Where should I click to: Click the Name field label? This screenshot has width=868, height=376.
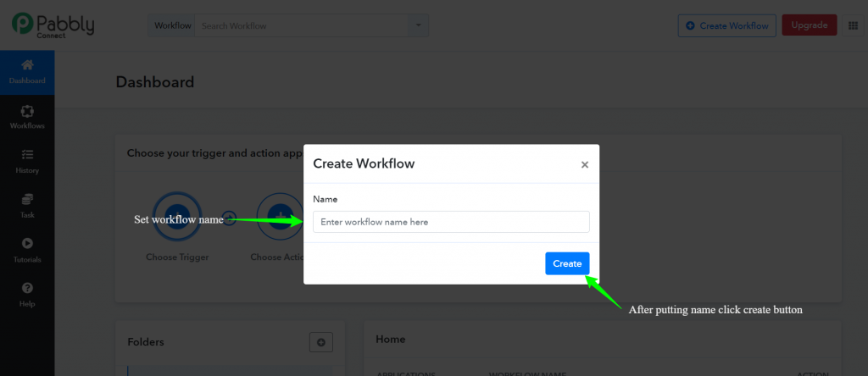[x=325, y=199]
